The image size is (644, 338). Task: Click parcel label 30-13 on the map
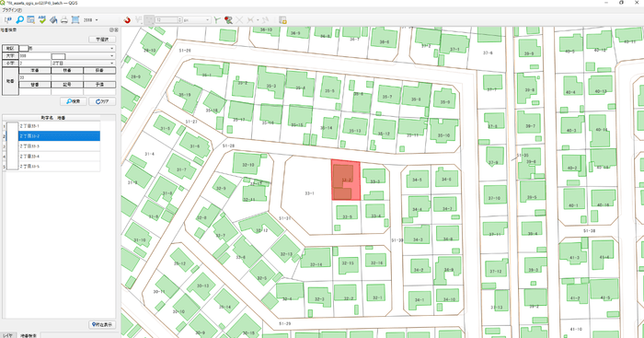(202, 286)
